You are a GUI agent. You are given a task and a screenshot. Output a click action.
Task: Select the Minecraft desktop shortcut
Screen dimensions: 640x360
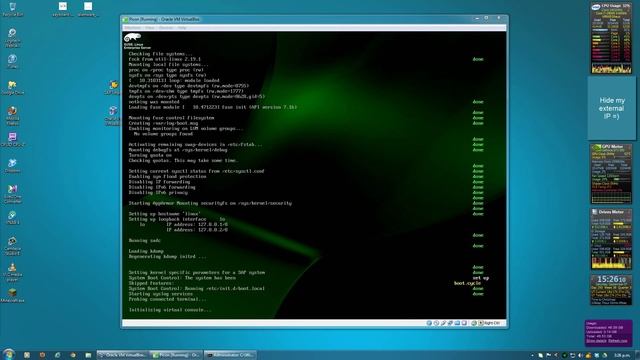[12, 295]
